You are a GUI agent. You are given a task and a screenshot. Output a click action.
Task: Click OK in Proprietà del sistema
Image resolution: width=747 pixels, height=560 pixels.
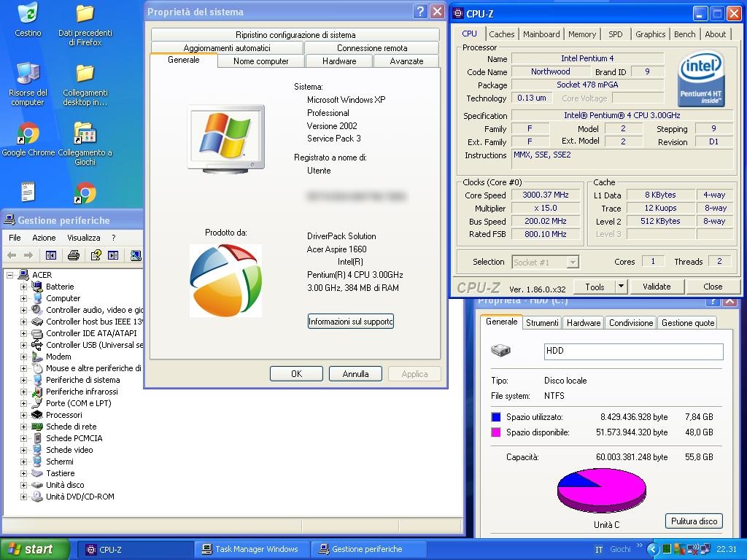[296, 374]
